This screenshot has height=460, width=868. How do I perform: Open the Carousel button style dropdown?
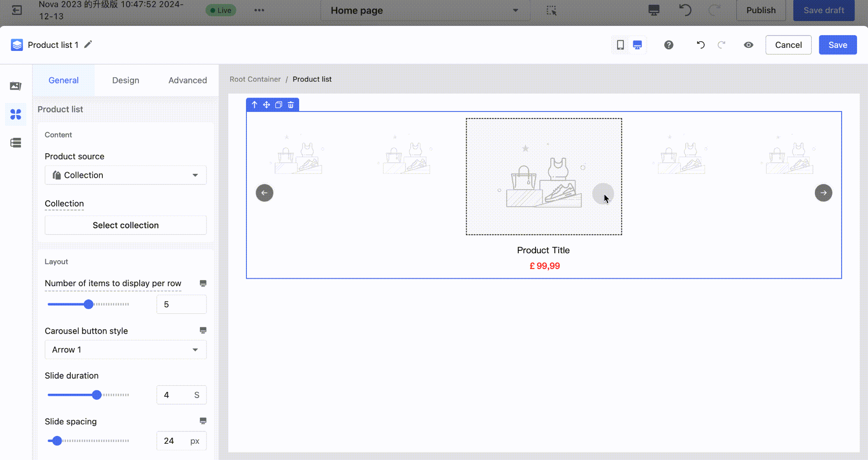pyautogui.click(x=125, y=350)
